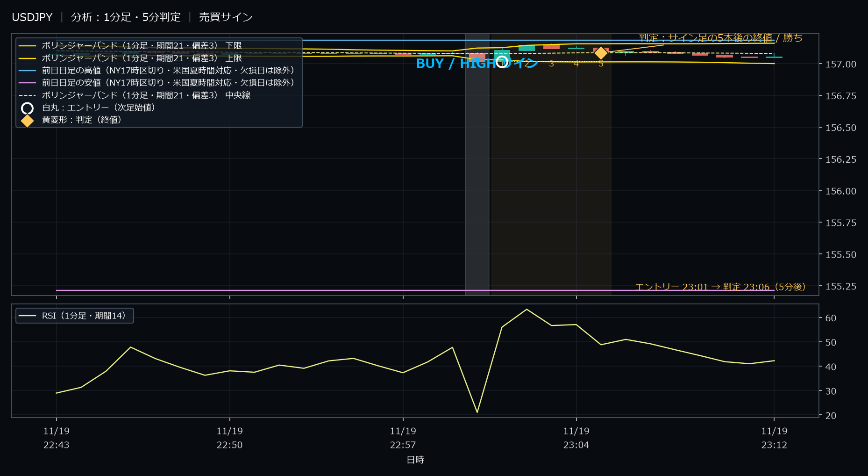Click the 157.00 price axis label
This screenshot has width=868, height=476.
tap(840, 64)
